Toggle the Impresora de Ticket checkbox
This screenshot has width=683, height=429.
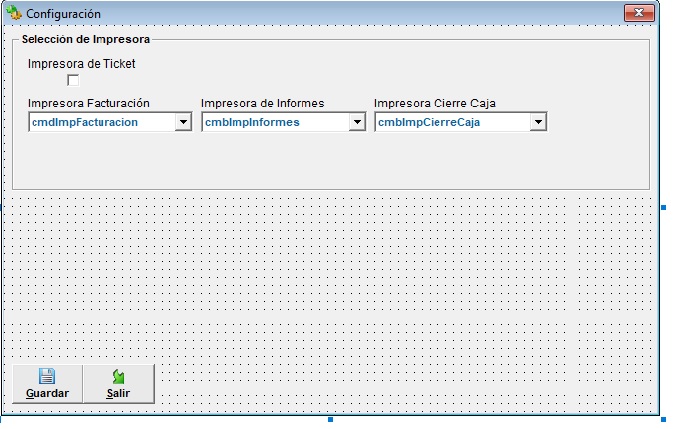coord(73,80)
